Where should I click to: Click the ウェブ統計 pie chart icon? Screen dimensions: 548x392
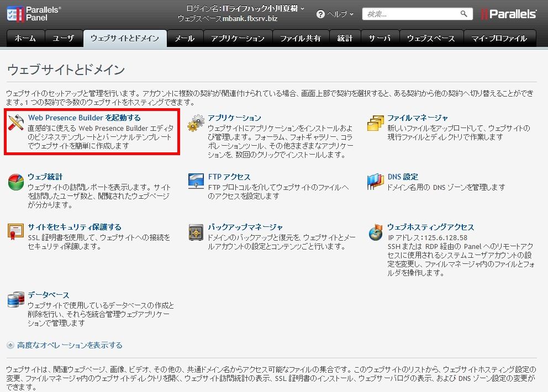pyautogui.click(x=15, y=182)
